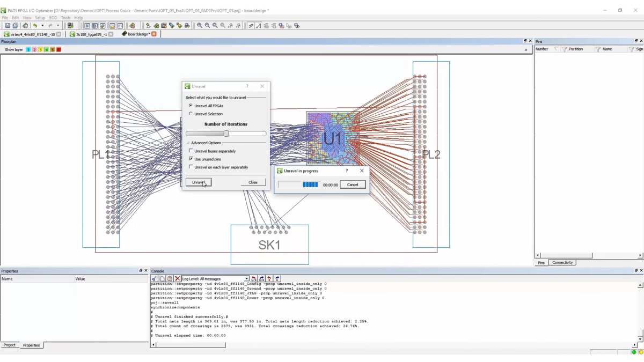Click the filter funnel beside Name column
The height and width of the screenshot is (362, 644).
tap(631, 49)
